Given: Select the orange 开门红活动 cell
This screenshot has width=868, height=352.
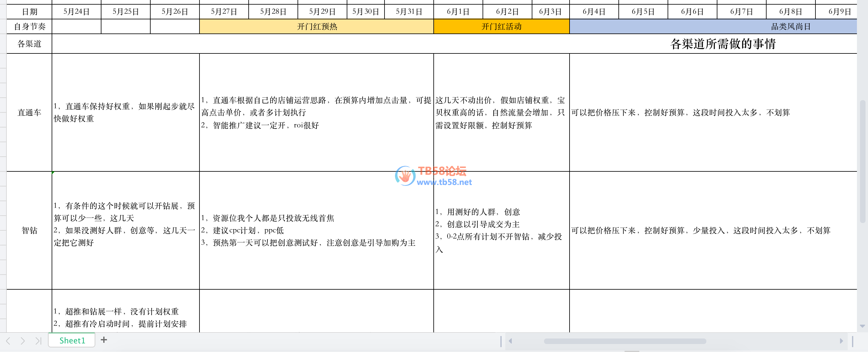Looking at the screenshot, I should coord(501,27).
